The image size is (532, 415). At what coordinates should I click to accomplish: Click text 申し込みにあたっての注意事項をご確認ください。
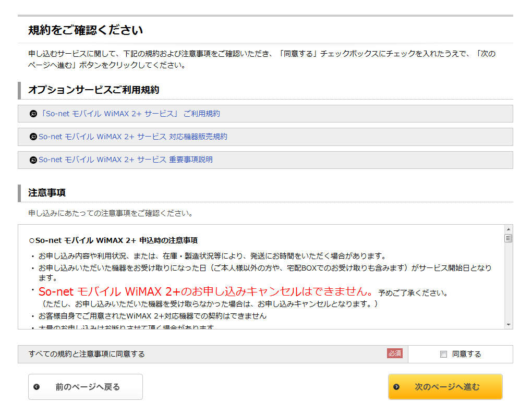(x=111, y=213)
